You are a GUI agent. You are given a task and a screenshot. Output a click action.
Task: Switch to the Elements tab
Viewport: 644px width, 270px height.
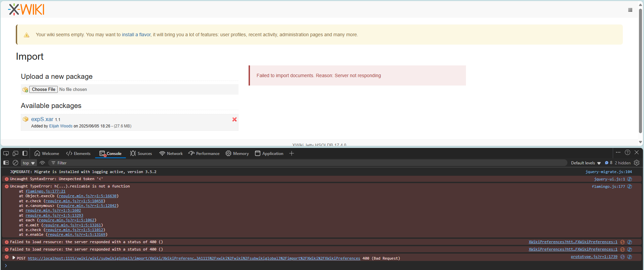[x=78, y=153]
